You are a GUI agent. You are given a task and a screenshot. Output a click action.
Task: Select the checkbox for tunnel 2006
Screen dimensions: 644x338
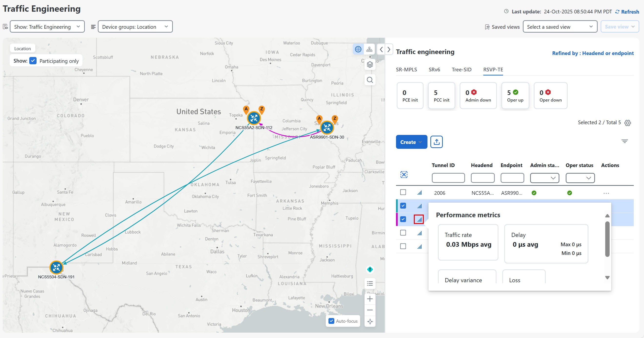[x=403, y=192]
